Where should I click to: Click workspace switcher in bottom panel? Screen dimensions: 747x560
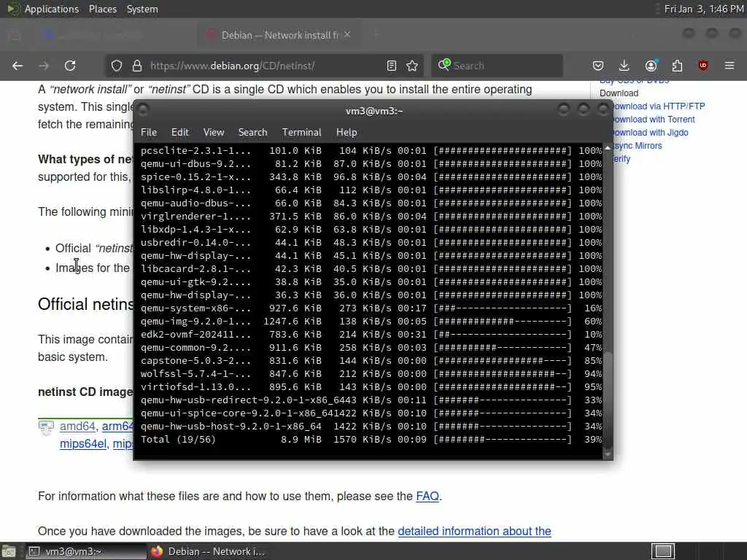[x=663, y=551]
